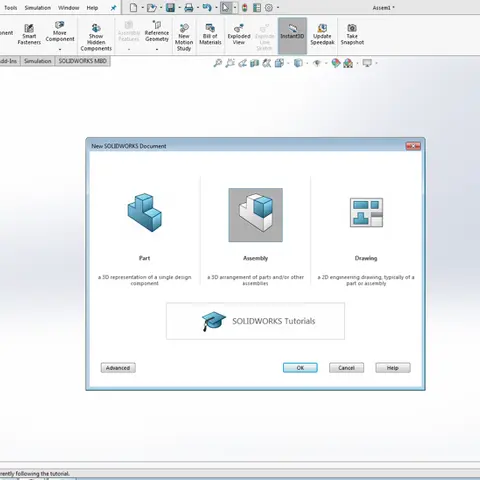Viewport: 480px width, 480px height.
Task: Open the File Properties icon
Action: pos(257,7)
